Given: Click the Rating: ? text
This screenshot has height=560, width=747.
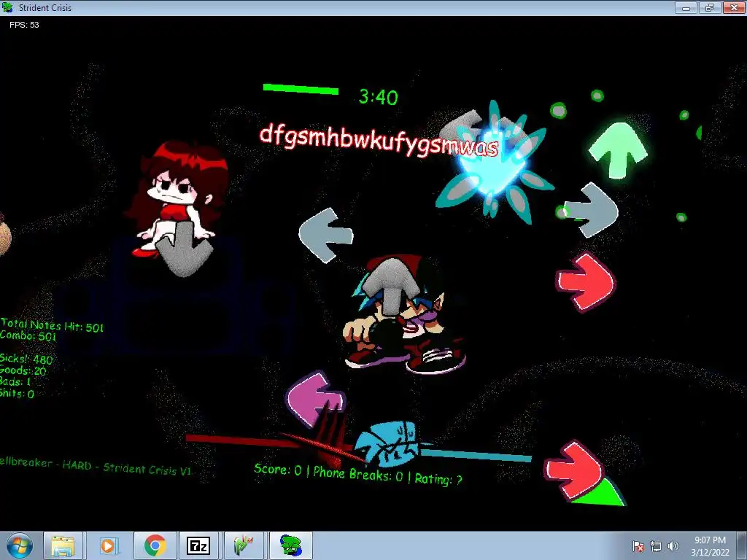Looking at the screenshot, I should (x=438, y=478).
